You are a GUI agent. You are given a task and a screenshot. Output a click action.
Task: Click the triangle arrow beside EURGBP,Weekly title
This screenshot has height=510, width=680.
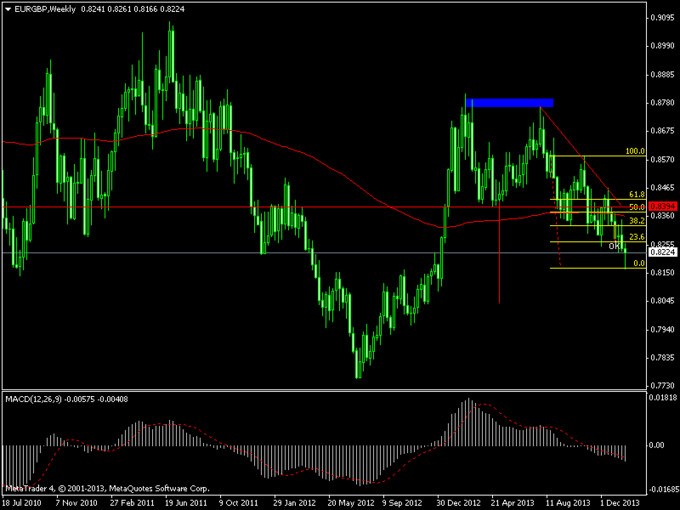click(7, 8)
